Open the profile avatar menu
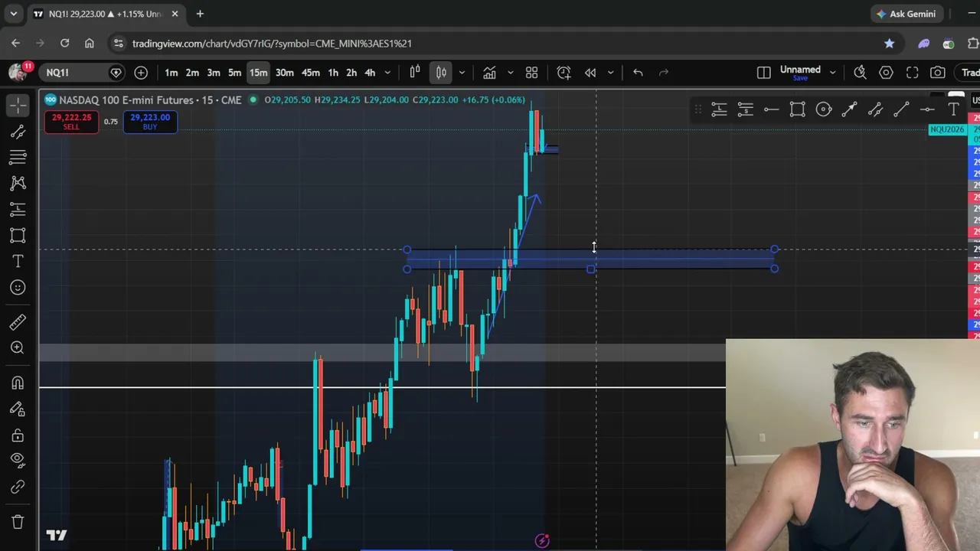This screenshot has width=980, height=551. click(x=18, y=73)
